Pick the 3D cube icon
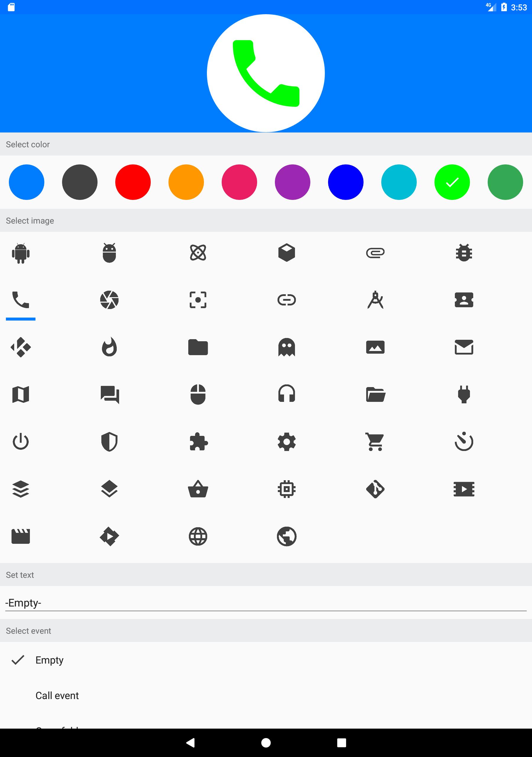This screenshot has width=532, height=757. (287, 253)
